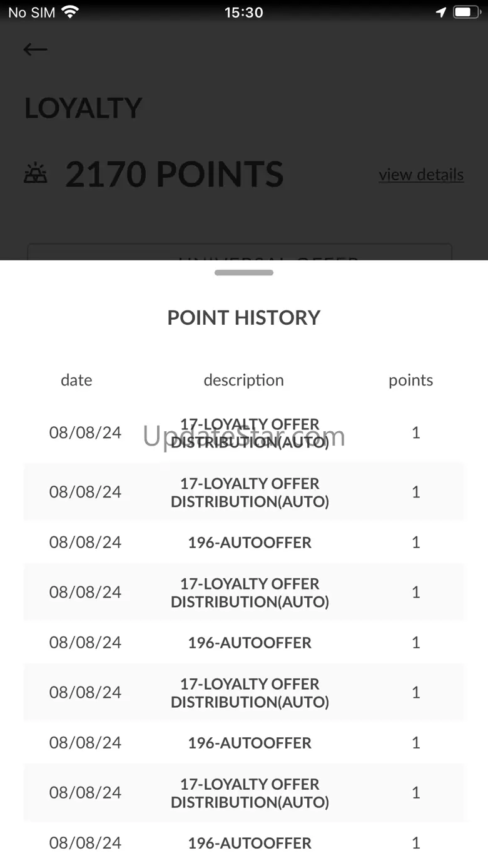Tap the POINT HISTORY heading
The height and width of the screenshot is (868, 488).
244,317
